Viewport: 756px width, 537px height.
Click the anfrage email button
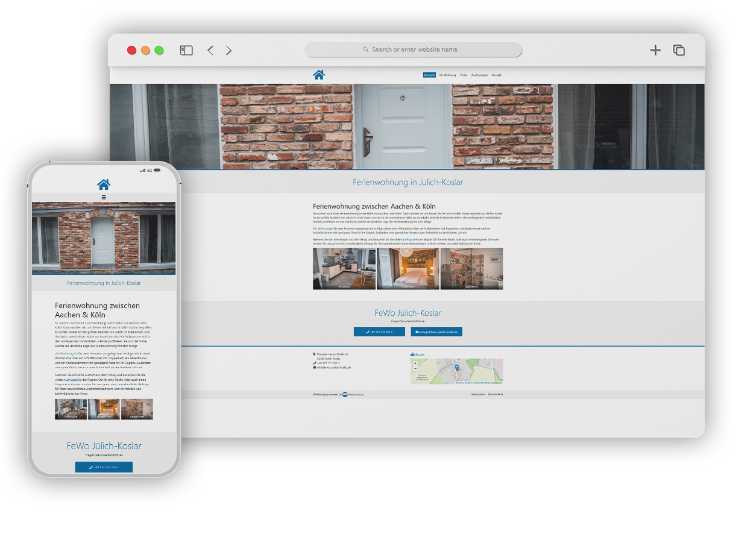(x=436, y=332)
